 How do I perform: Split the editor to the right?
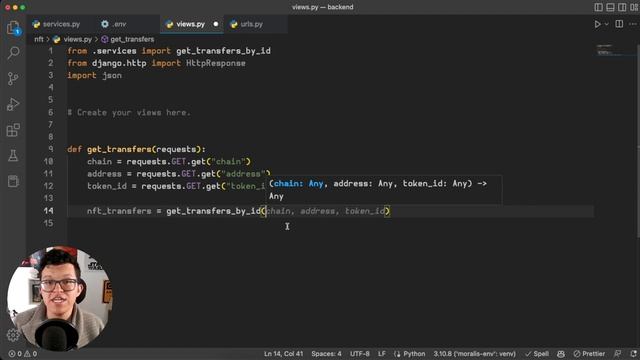coord(619,24)
